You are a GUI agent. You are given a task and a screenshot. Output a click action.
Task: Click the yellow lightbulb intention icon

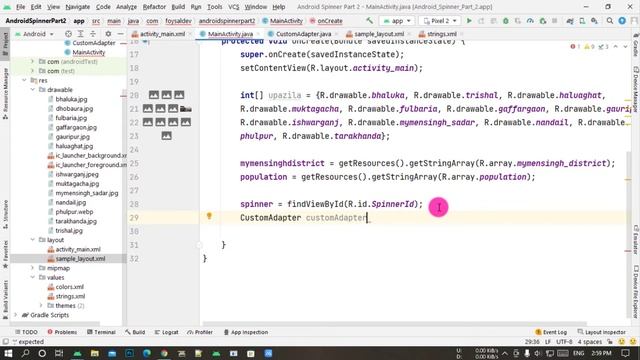(x=209, y=216)
